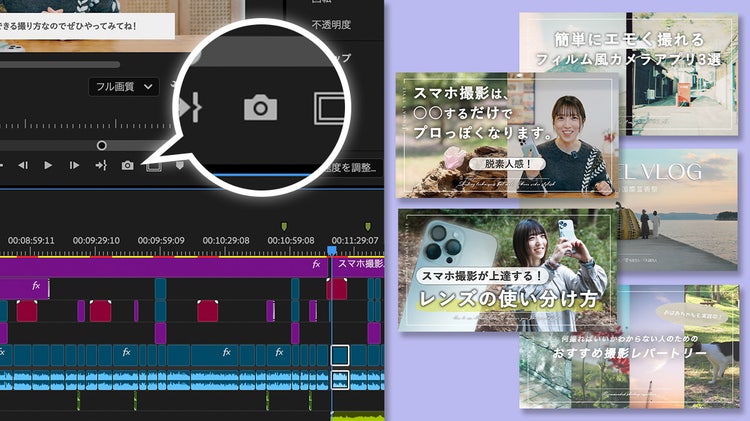
Task: Click the 00:10:29:08 timecode on the ruler
Action: click(x=226, y=240)
